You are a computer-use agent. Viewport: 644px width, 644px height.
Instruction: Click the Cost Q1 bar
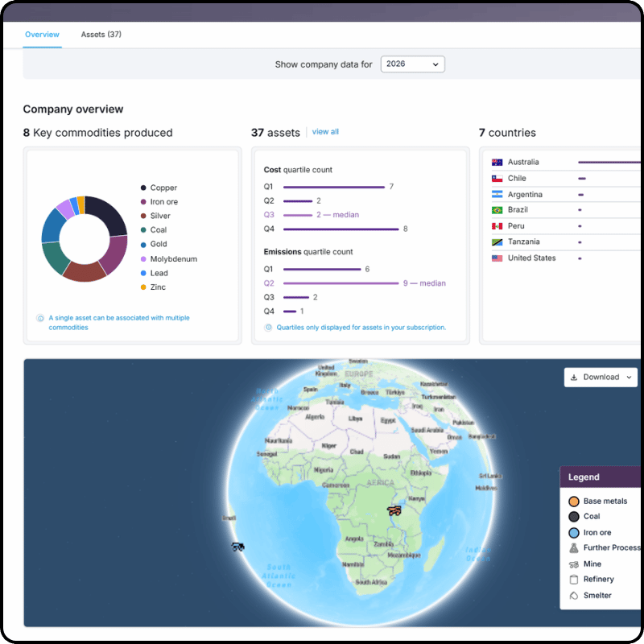coord(334,188)
